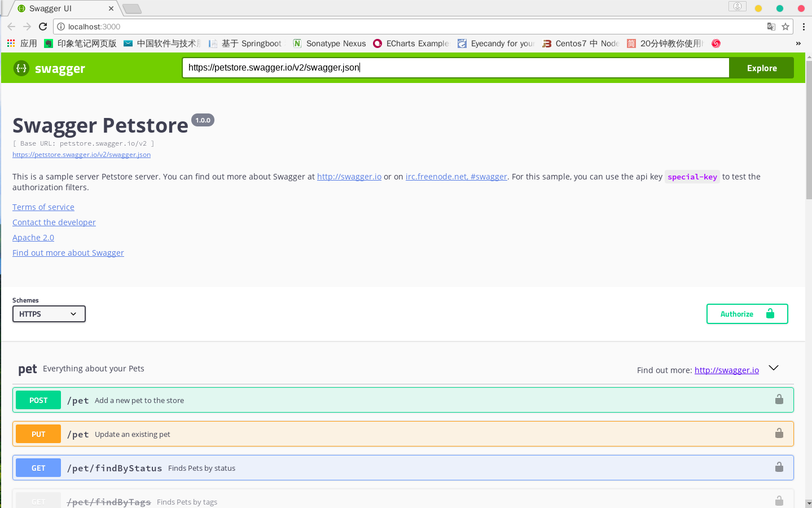Open pet section http://swagger.io link
812x508 pixels.
tap(727, 370)
